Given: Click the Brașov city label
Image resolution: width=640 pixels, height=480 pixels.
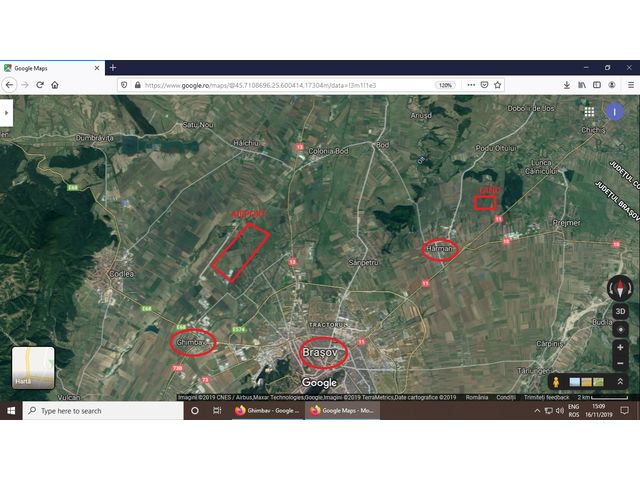Looking at the screenshot, I should point(320,352).
